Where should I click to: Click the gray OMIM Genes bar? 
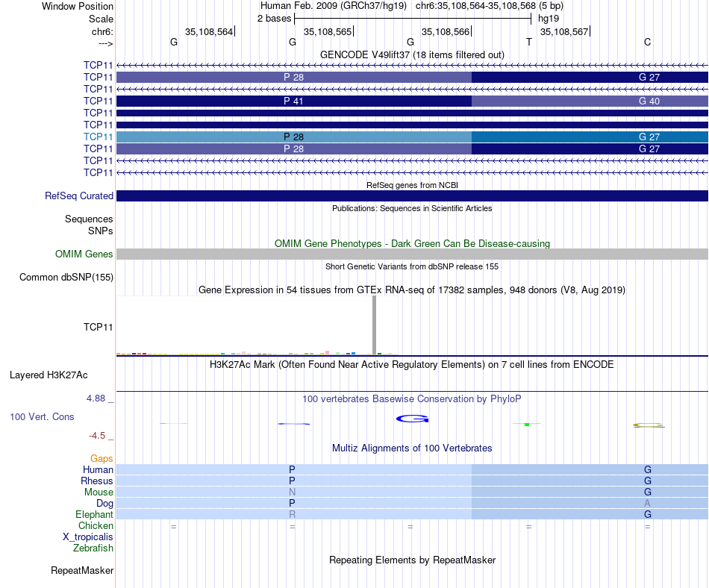click(x=412, y=254)
